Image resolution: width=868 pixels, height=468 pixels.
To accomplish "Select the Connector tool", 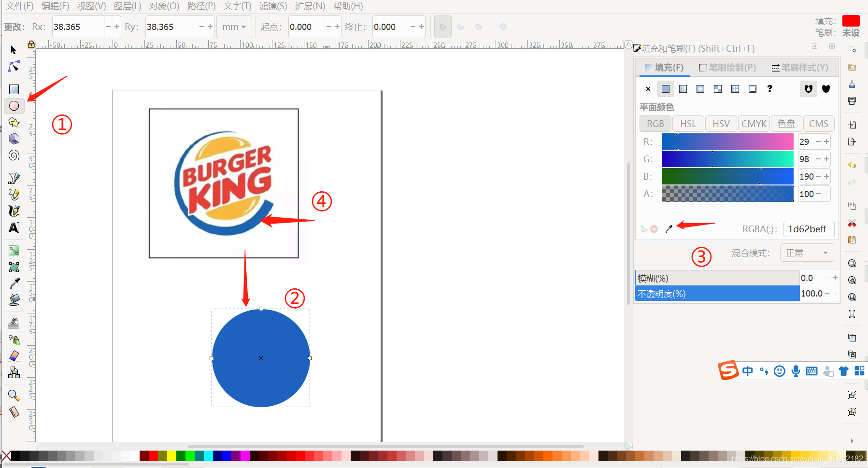I will tap(14, 372).
